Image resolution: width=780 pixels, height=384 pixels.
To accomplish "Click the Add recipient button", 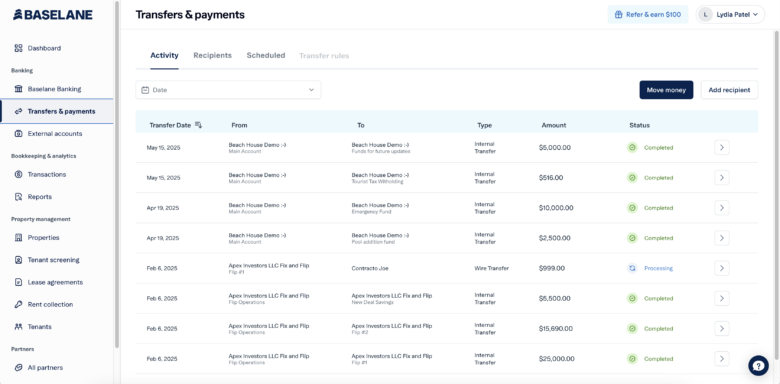I will 729,90.
